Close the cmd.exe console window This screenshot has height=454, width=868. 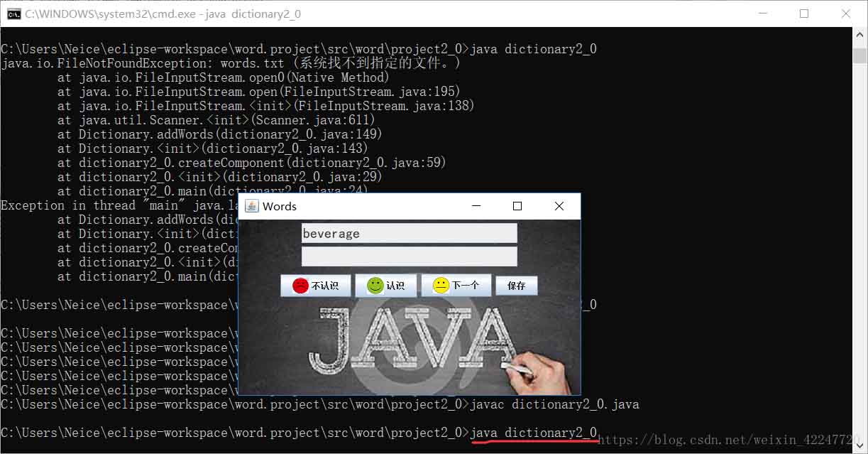point(846,13)
